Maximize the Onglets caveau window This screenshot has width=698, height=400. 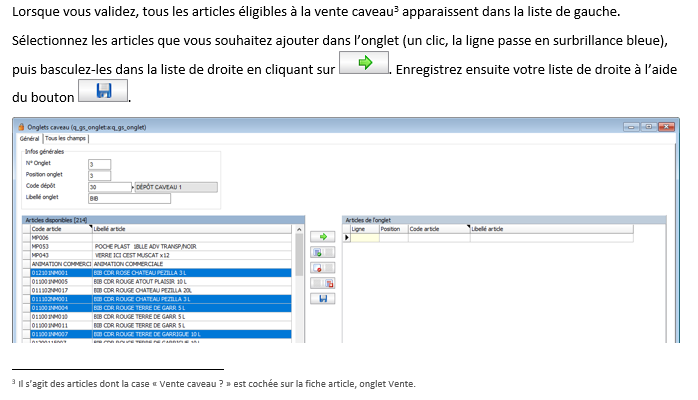pos(649,127)
